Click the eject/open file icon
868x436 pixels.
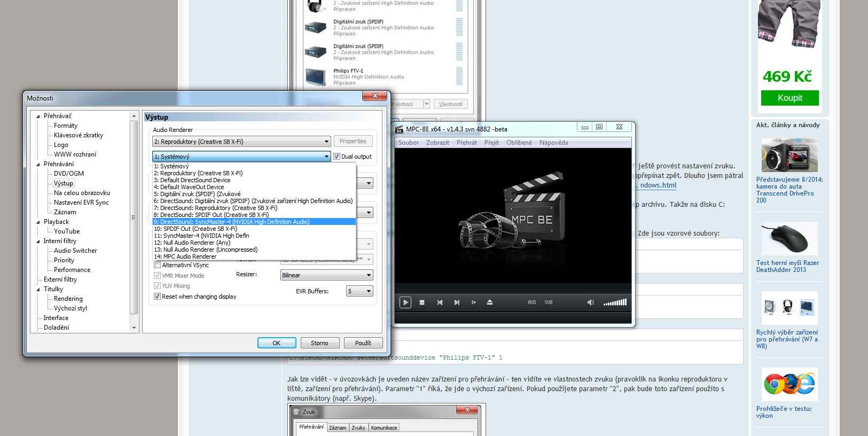click(x=490, y=302)
